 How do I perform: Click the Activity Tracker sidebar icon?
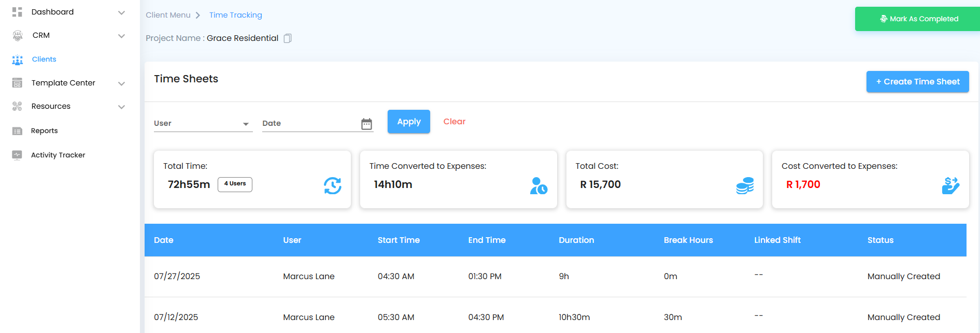pos(17,155)
